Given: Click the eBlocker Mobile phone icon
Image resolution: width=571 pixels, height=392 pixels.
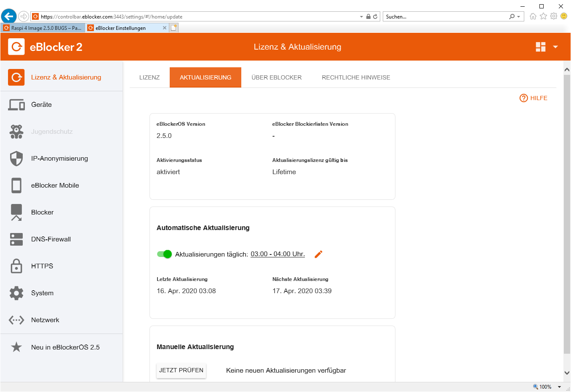Looking at the screenshot, I should coord(16,185).
